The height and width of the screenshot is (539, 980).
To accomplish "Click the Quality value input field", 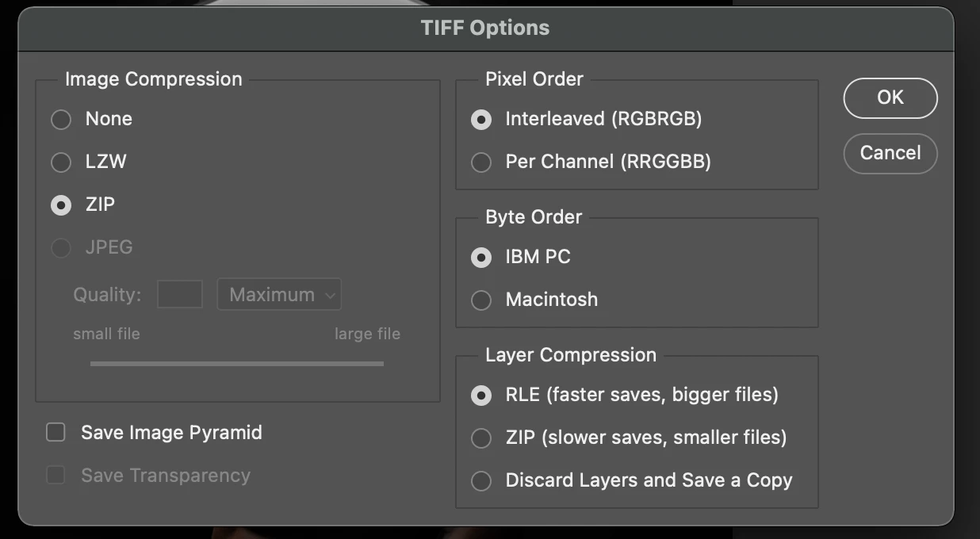I will (x=180, y=295).
